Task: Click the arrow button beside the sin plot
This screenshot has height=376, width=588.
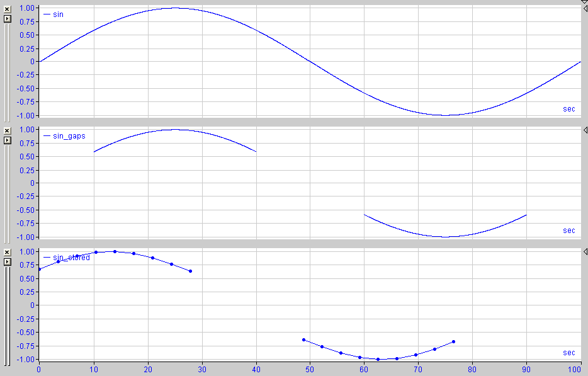Action: coord(7,19)
